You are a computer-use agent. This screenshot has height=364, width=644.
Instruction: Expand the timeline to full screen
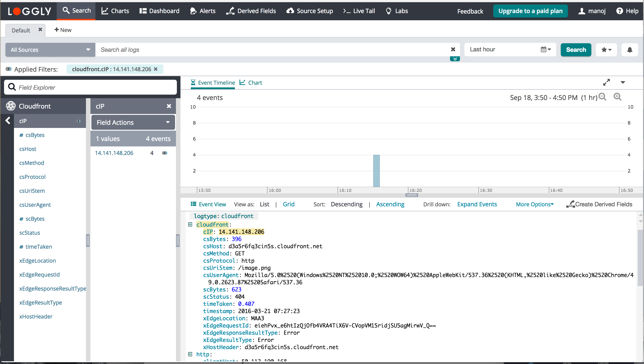(606, 82)
